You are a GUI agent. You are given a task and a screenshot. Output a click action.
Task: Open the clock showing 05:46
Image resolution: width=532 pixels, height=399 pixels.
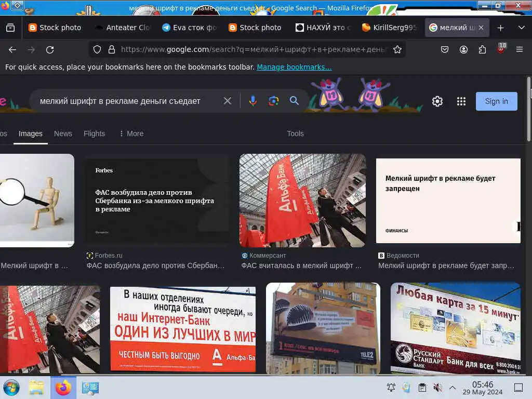[483, 388]
